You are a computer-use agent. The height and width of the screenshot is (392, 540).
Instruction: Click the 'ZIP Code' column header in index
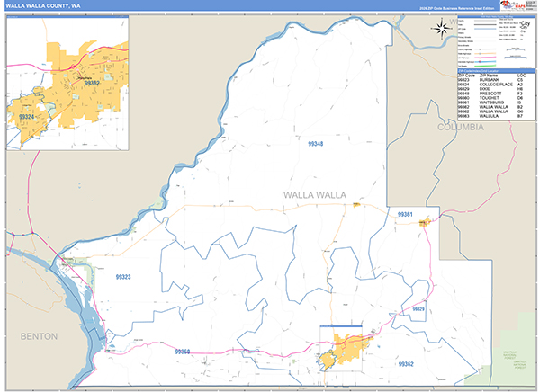(466, 76)
